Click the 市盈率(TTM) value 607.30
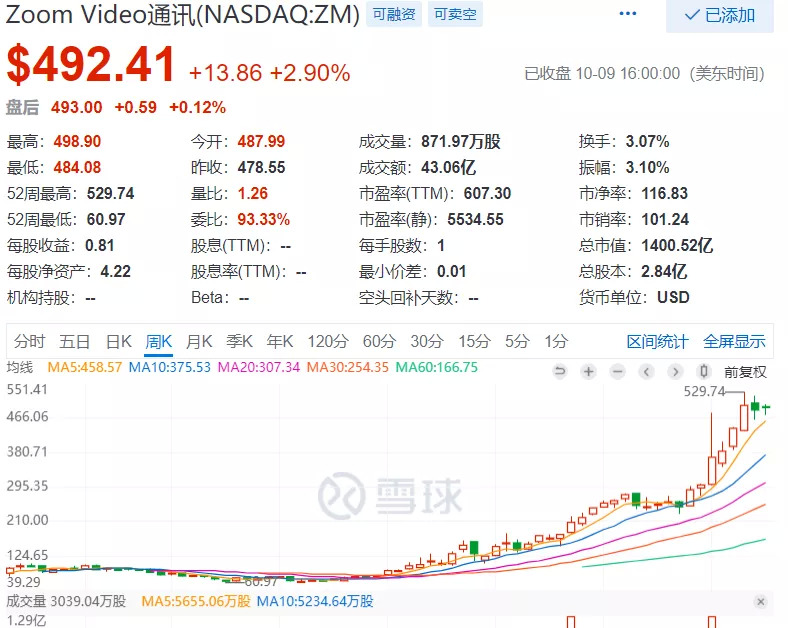The height and width of the screenshot is (628, 788). [x=487, y=193]
